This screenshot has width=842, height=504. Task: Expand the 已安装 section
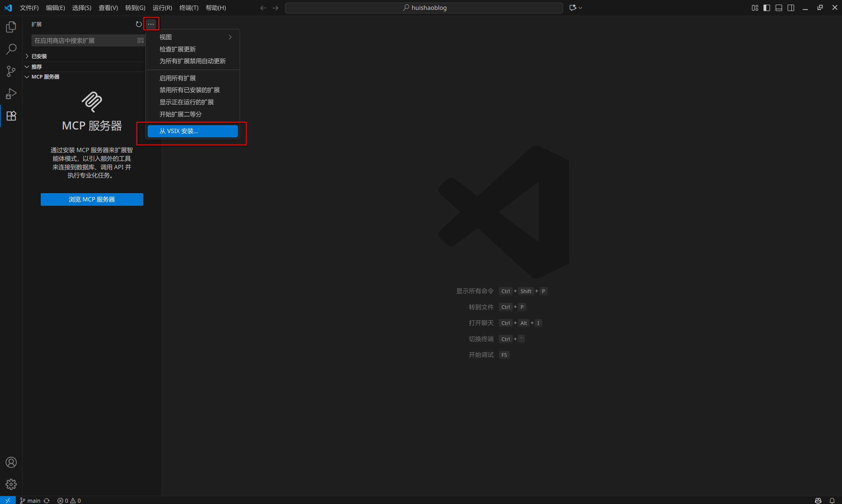(x=39, y=57)
